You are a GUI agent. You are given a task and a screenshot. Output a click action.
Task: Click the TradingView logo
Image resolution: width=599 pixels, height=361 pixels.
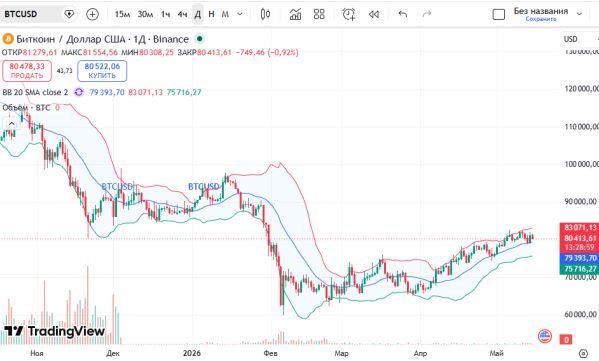pyautogui.click(x=54, y=331)
